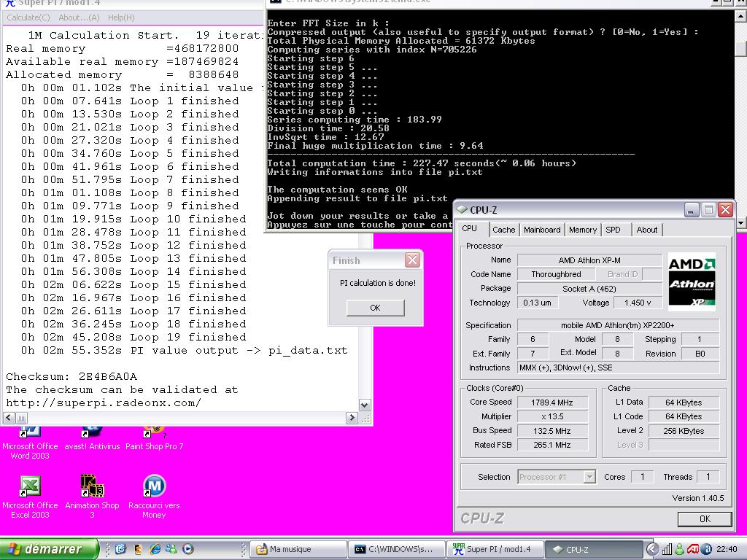Image resolution: width=747 pixels, height=560 pixels.
Task: Open the ATI icon in the system tray
Action: pos(693,549)
